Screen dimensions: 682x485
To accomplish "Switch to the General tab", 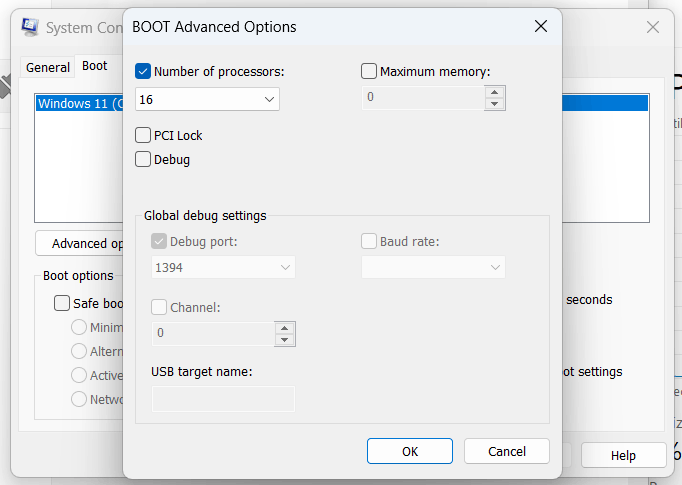I will point(48,67).
